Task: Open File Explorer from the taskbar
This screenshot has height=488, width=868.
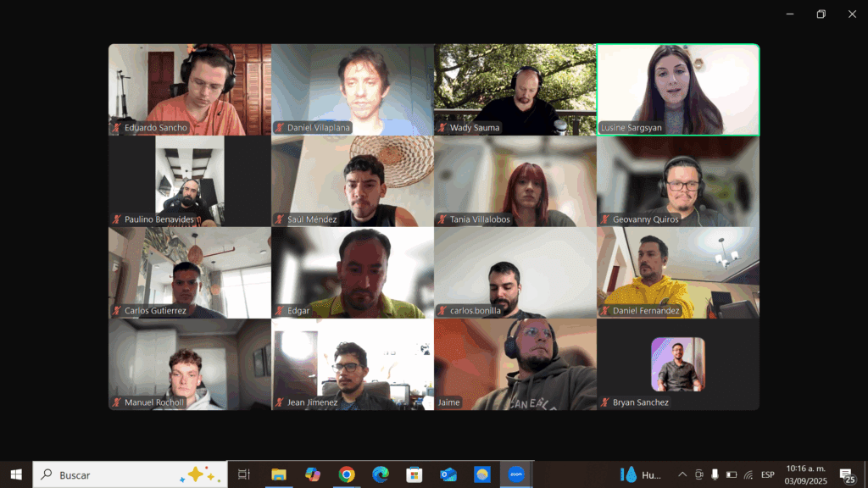Action: tap(279, 474)
